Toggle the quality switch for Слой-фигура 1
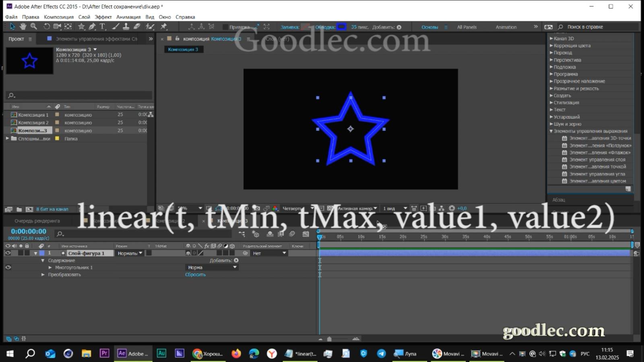Screen dimensions: 644x362 [x=200, y=253]
